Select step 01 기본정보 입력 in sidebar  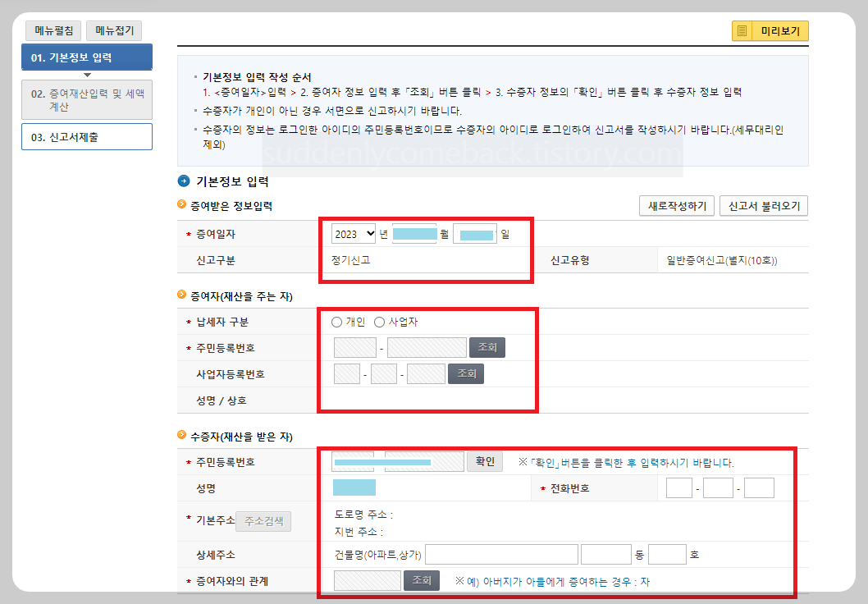click(86, 57)
